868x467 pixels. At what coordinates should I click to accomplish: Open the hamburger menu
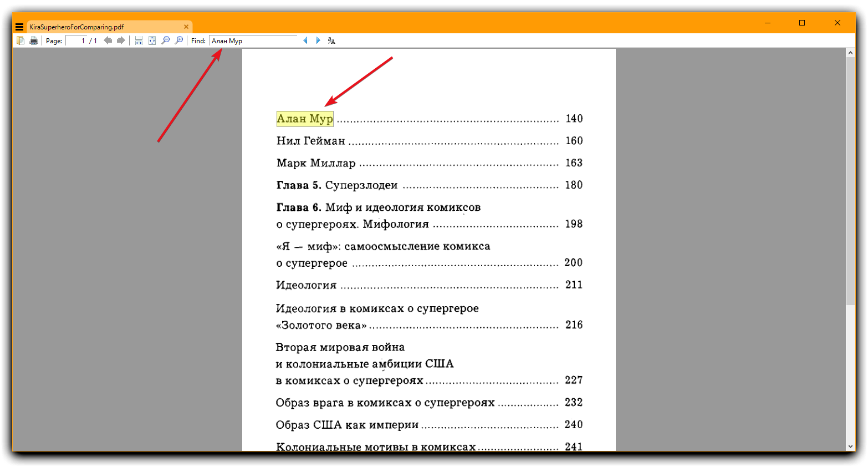click(19, 27)
